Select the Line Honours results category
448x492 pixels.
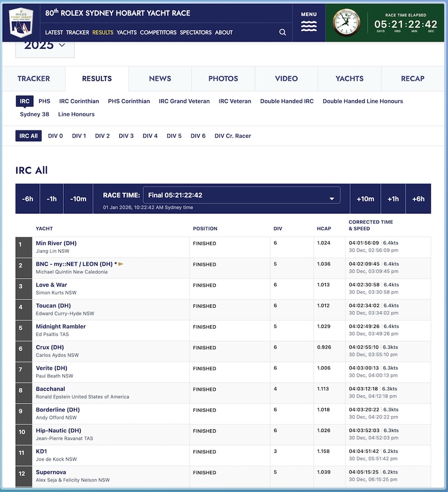point(76,115)
